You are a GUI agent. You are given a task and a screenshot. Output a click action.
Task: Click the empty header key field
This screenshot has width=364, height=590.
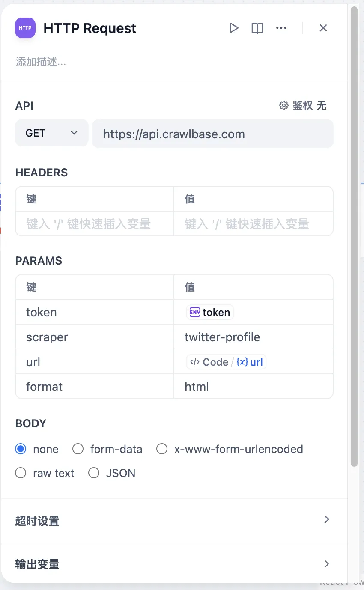pos(94,223)
